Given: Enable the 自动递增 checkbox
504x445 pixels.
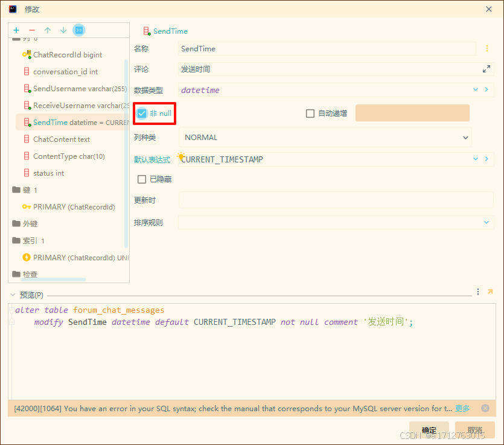Looking at the screenshot, I should click(310, 113).
